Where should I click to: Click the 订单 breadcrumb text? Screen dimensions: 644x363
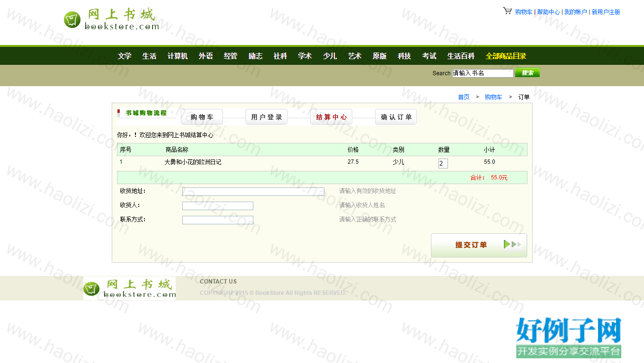[x=524, y=97]
